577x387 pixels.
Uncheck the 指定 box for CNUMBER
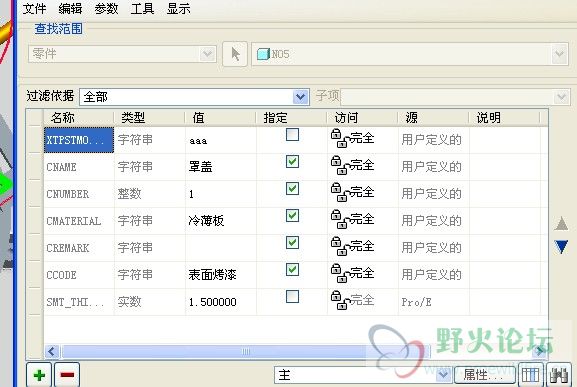tap(292, 189)
